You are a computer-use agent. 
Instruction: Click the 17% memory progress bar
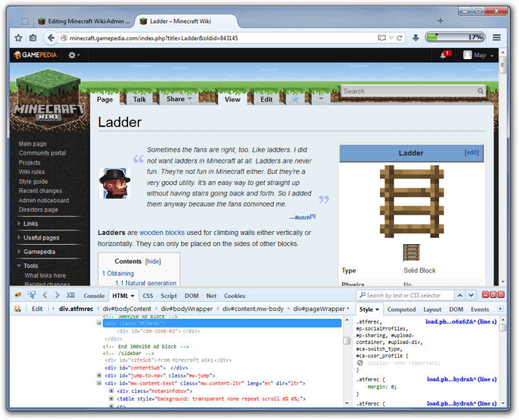coord(455,37)
